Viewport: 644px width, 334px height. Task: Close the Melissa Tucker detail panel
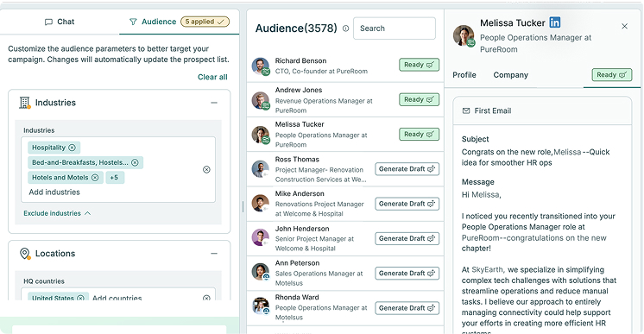(625, 26)
